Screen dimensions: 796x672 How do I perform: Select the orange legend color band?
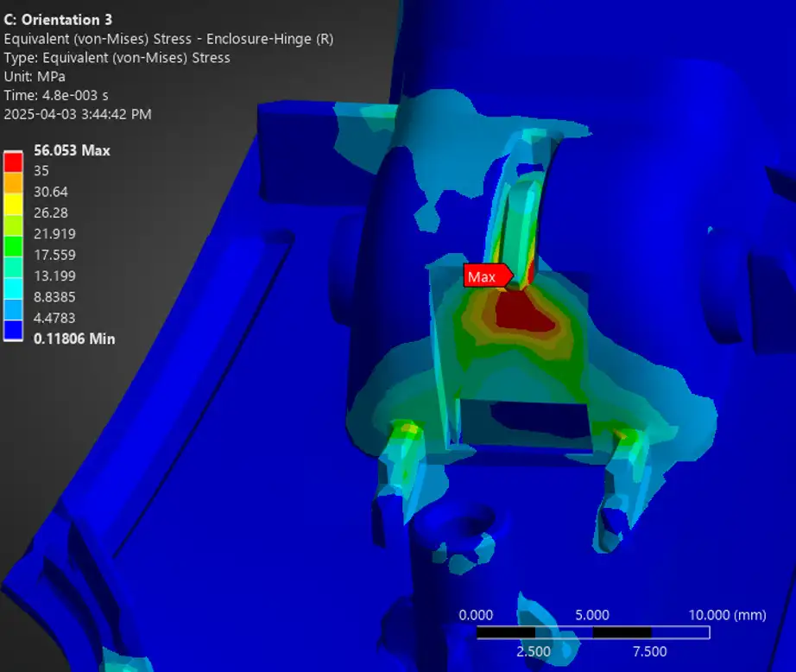13,183
